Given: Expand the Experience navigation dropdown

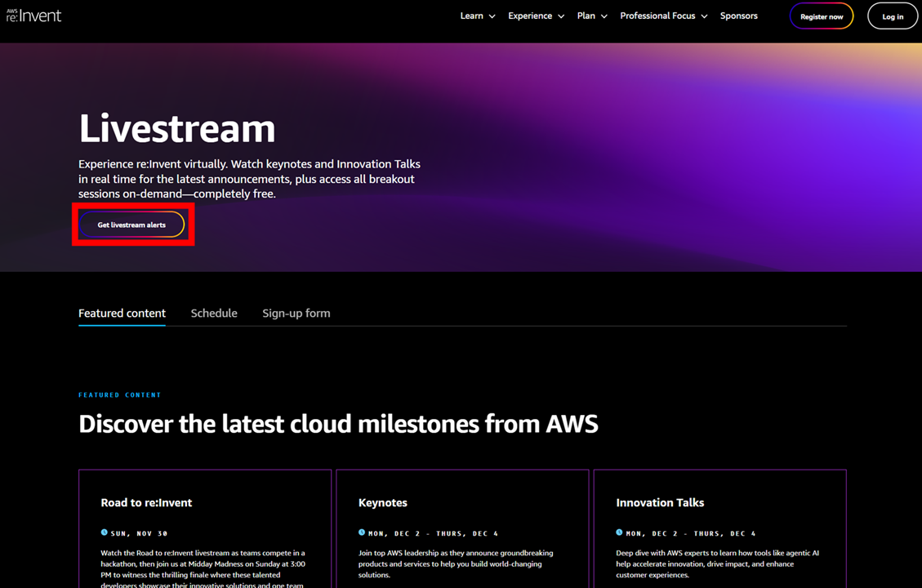Looking at the screenshot, I should tap(536, 16).
